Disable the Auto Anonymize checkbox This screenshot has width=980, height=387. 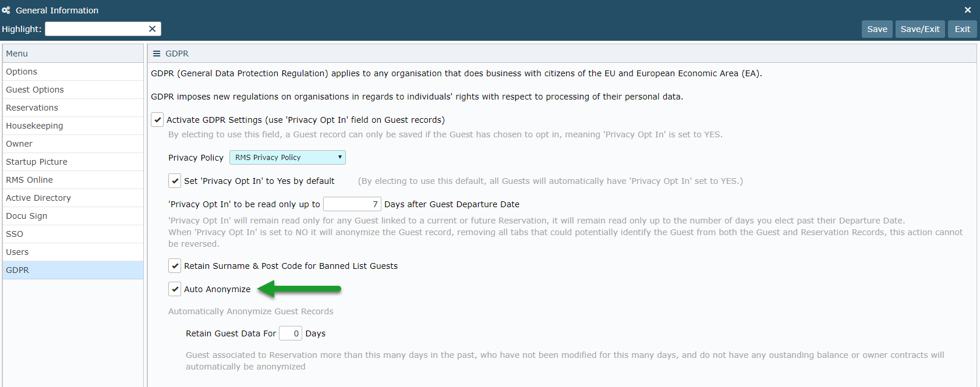(x=175, y=289)
